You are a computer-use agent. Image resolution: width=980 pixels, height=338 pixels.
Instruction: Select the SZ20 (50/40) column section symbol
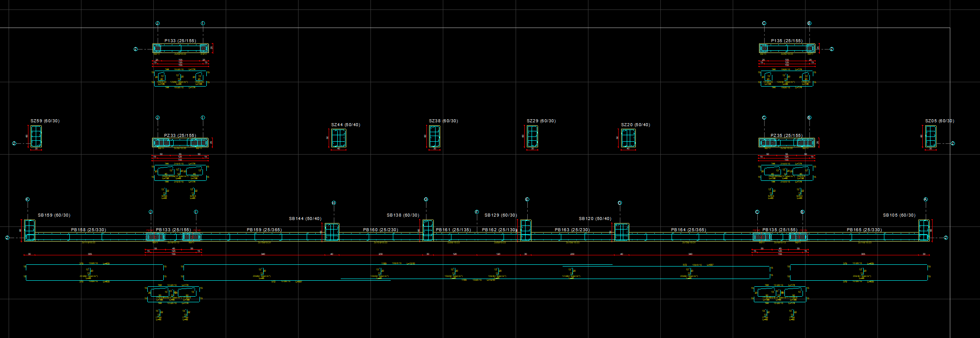628,138
